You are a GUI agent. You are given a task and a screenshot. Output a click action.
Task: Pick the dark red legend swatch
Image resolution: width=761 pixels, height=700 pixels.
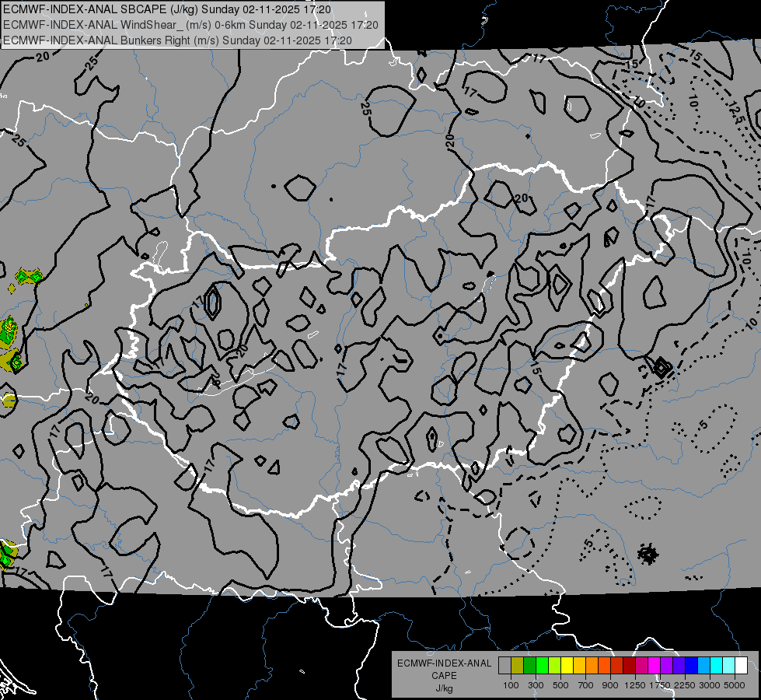(629, 665)
